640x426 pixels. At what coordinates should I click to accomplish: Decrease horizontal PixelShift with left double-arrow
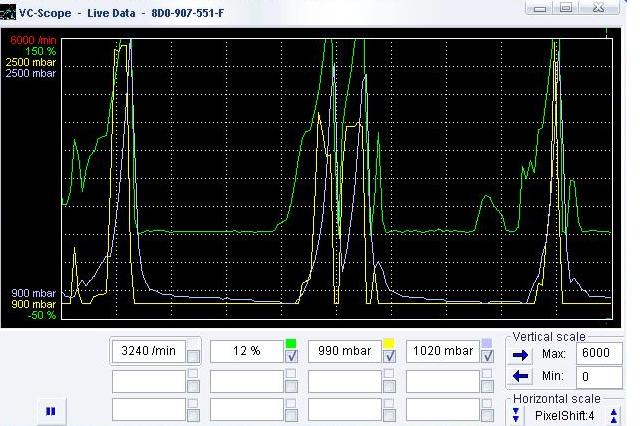coord(516,414)
